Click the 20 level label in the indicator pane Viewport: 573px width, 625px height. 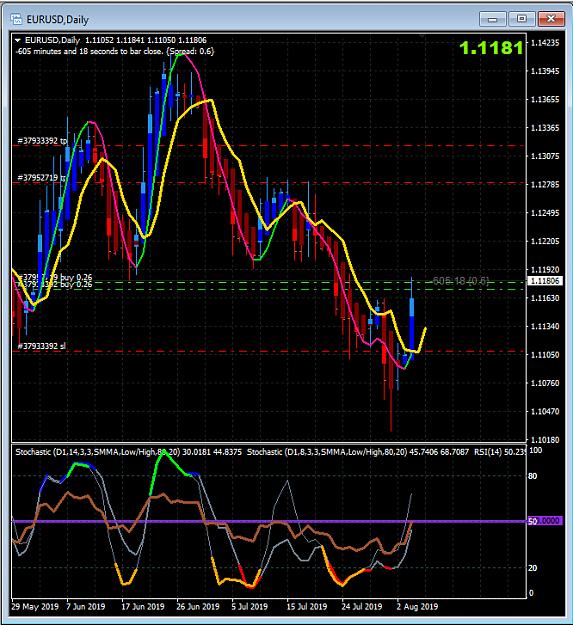pyautogui.click(x=533, y=568)
